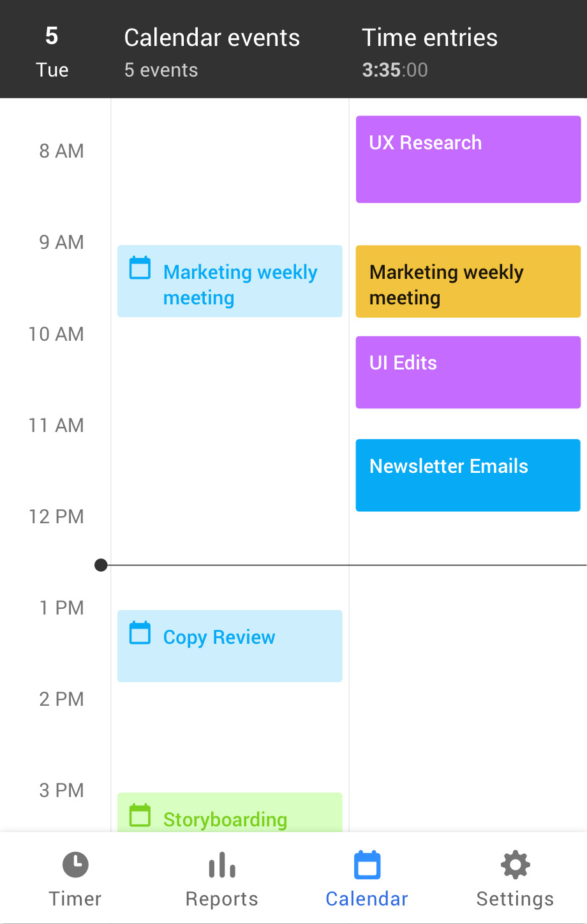This screenshot has height=924, width=587.
Task: Click calendar icon on Copy Review event
Action: pyautogui.click(x=140, y=633)
